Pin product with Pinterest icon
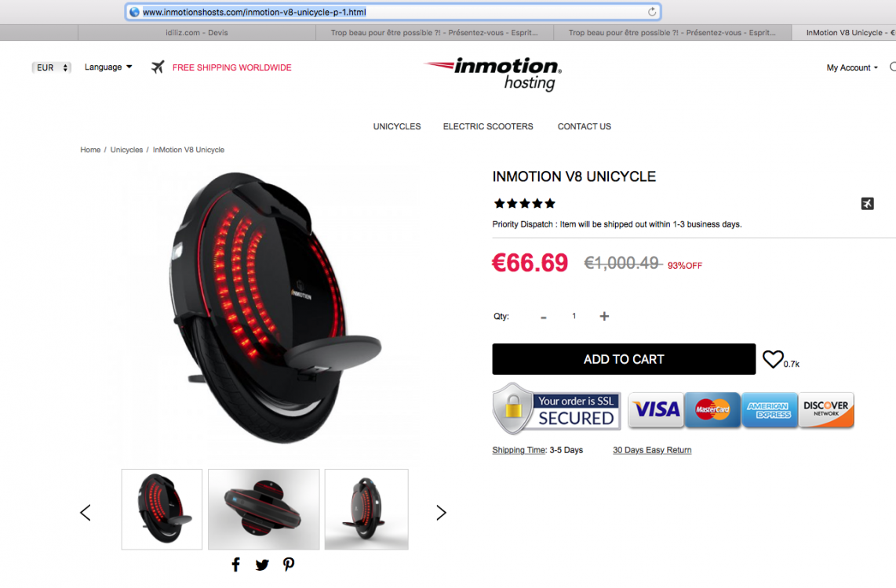The width and height of the screenshot is (896, 588). [289, 564]
